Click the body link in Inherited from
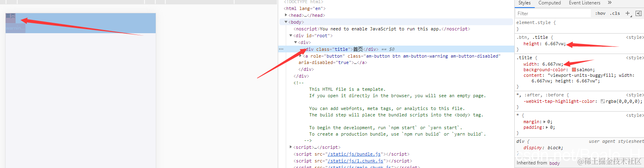644x168 pixels. [x=554, y=163]
